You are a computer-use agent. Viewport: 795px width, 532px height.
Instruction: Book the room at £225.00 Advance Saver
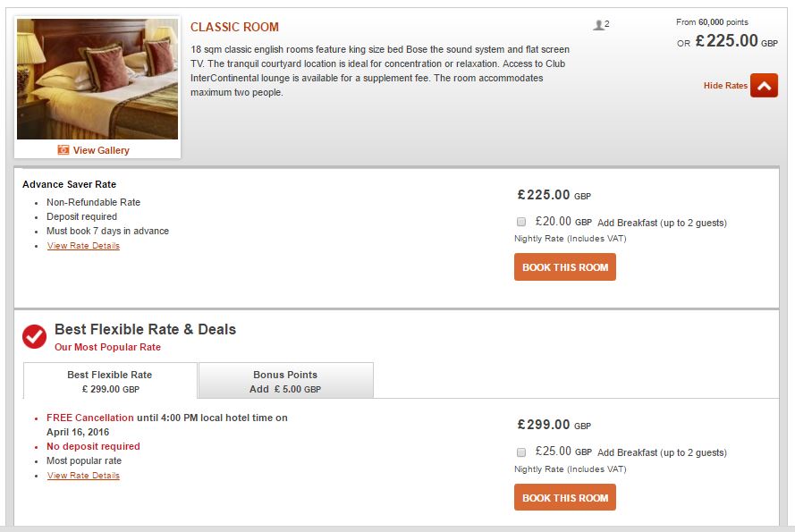click(564, 267)
